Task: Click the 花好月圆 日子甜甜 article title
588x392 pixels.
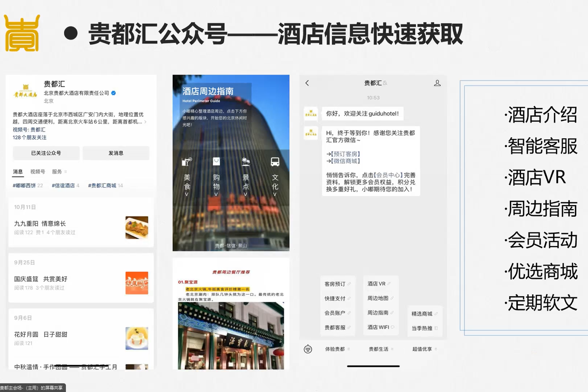Action: click(x=41, y=334)
